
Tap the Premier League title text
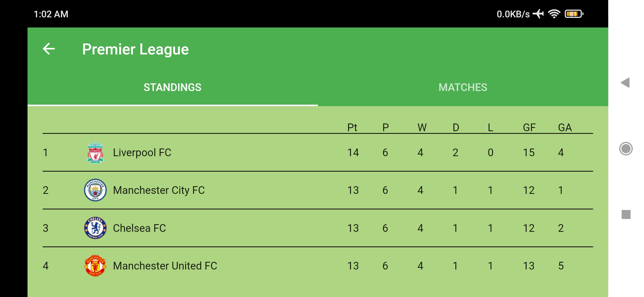click(135, 49)
